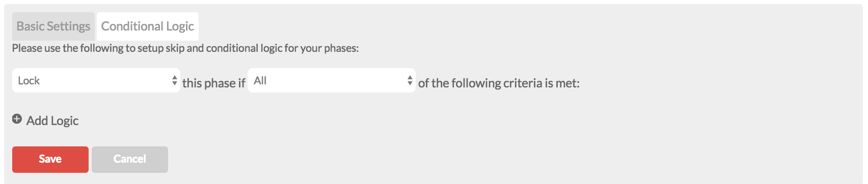Open the Lock action dropdown
The image size is (868, 184).
[96, 80]
